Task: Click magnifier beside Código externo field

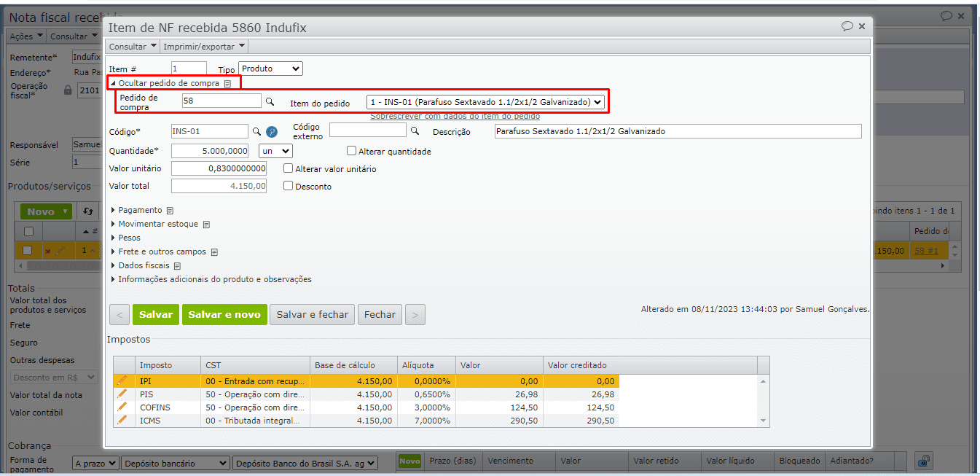Action: (415, 130)
